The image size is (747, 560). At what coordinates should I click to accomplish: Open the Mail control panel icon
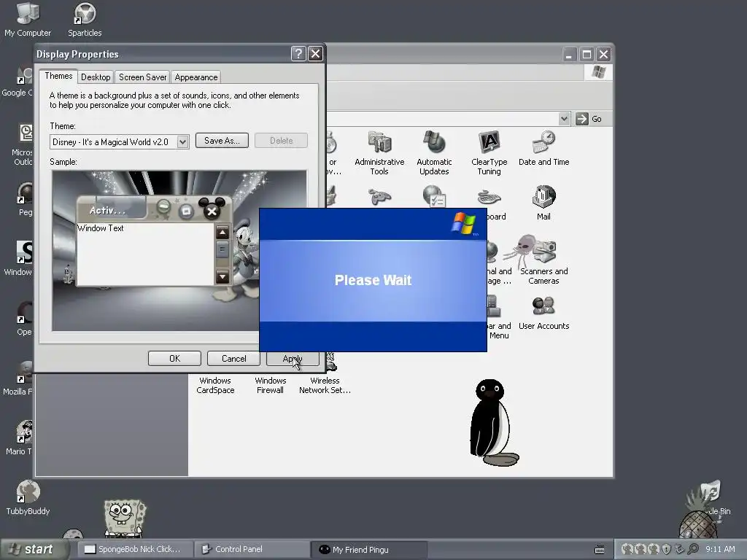[543, 203]
